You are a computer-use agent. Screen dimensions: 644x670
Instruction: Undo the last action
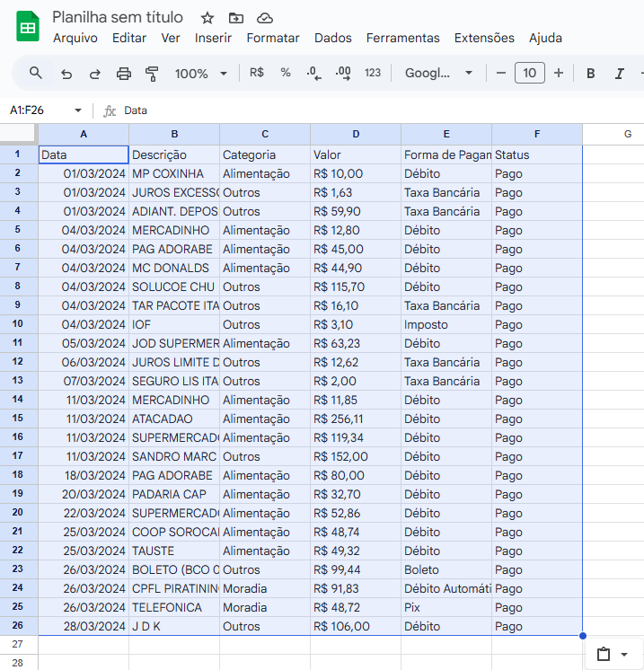66,74
